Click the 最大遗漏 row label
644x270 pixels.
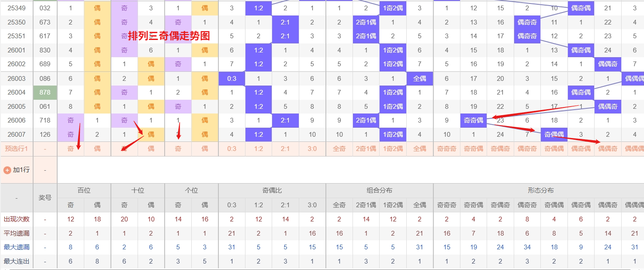pos(16,247)
